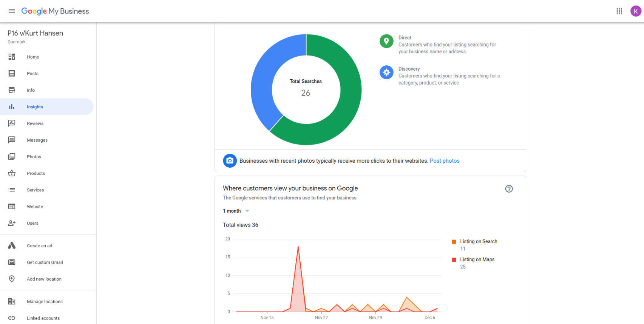Open the Google apps grid
This screenshot has width=644, height=324.
click(619, 11)
